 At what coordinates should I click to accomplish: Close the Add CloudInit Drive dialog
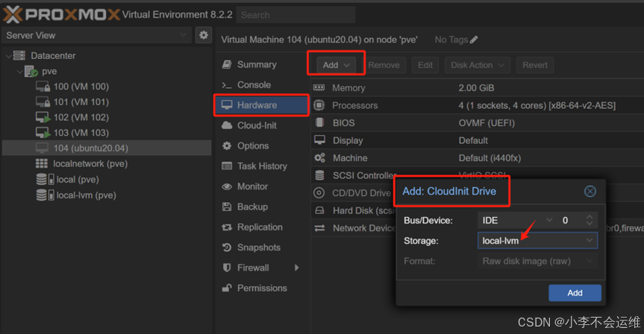click(x=590, y=191)
